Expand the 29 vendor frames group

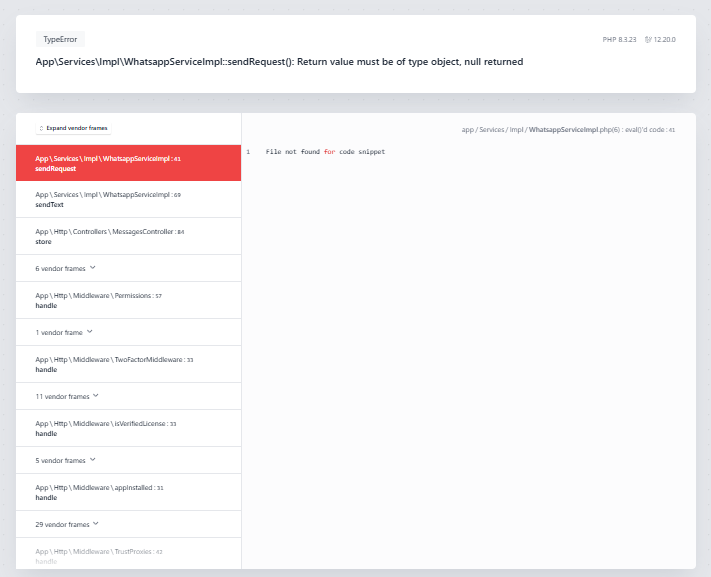128,524
